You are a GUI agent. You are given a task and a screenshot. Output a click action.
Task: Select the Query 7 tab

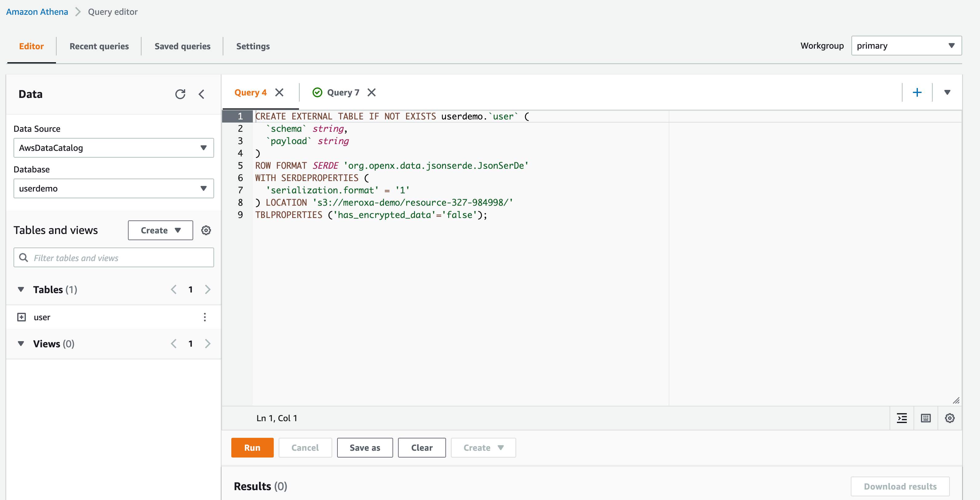(x=343, y=92)
